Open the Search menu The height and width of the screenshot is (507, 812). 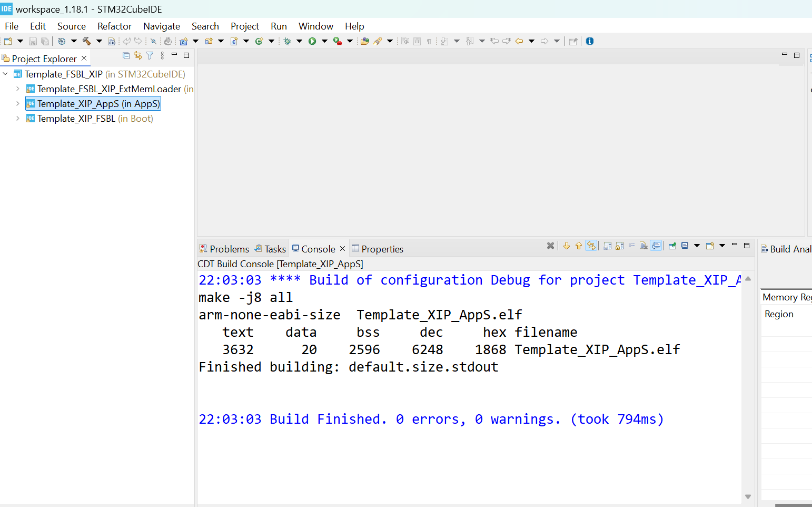pyautogui.click(x=205, y=26)
